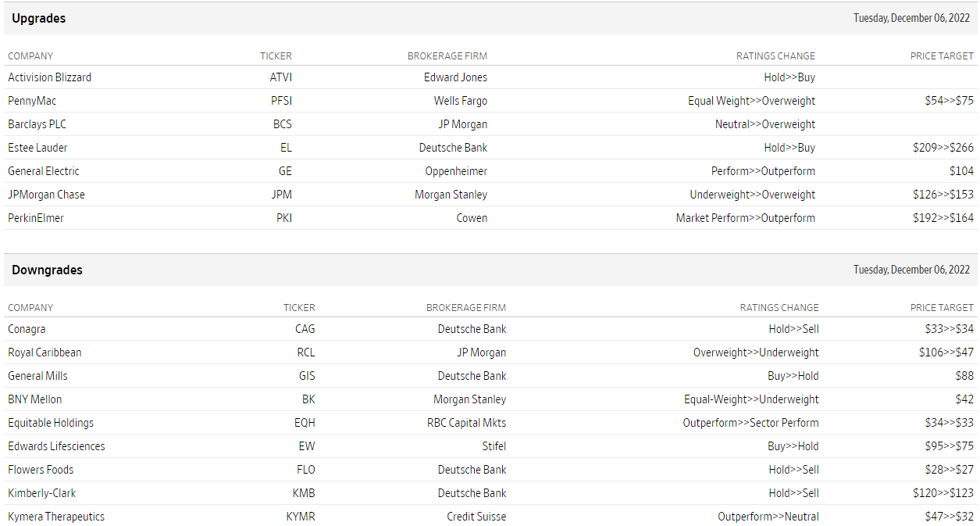Click Ratings Change header in Downgrades table

(779, 308)
